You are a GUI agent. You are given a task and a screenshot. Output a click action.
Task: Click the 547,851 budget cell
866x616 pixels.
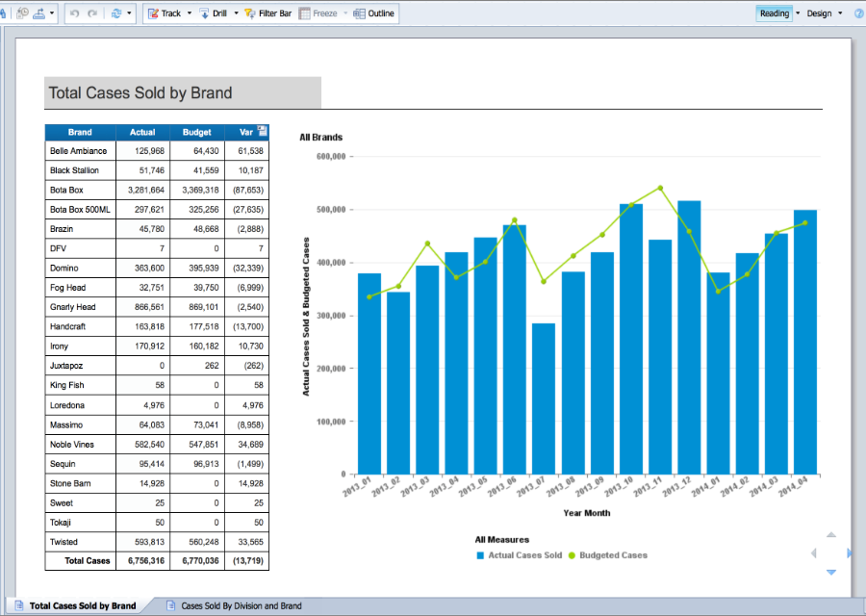pyautogui.click(x=197, y=444)
